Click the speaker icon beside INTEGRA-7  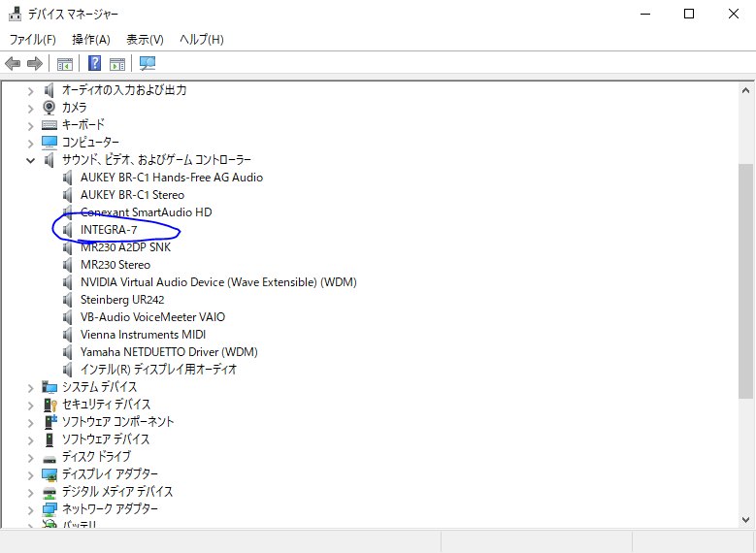68,230
